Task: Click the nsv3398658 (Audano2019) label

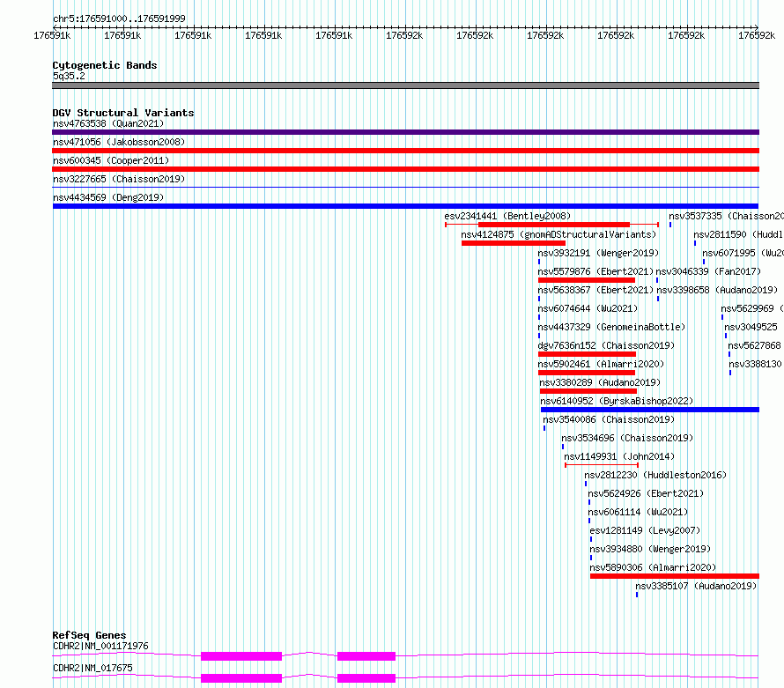Action: (718, 290)
